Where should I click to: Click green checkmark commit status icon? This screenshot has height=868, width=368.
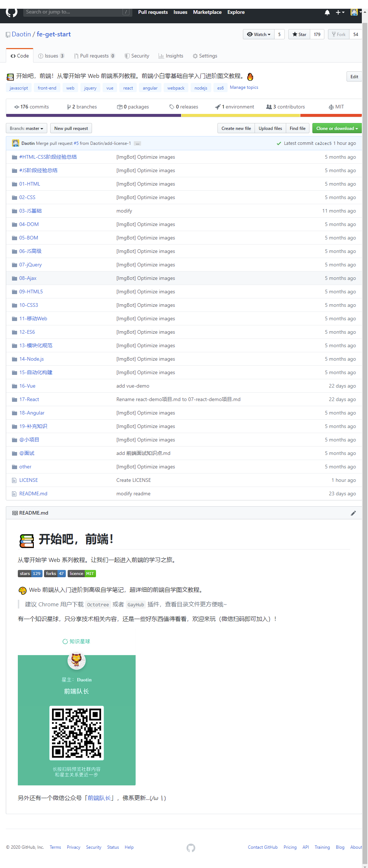(x=279, y=143)
